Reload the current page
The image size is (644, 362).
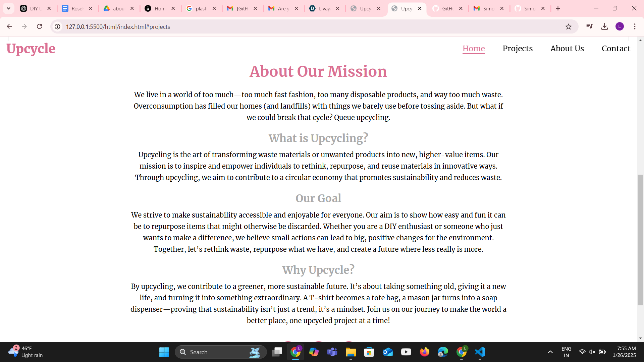tap(39, 26)
